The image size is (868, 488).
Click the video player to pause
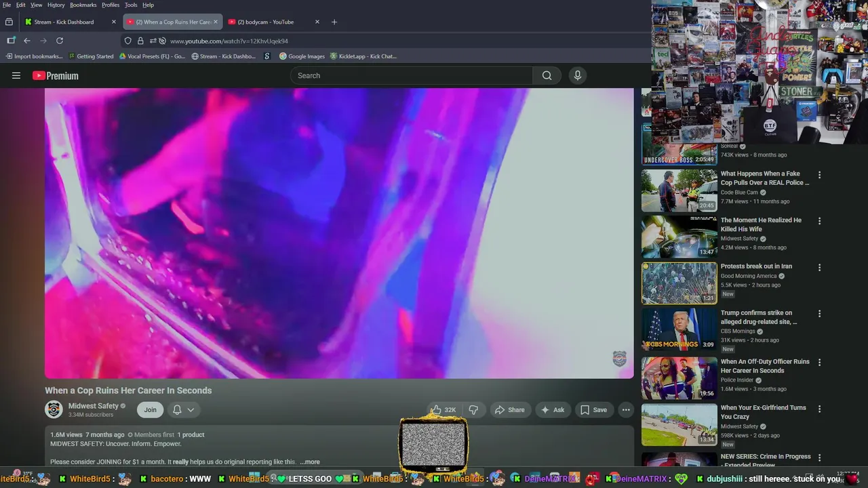pyautogui.click(x=339, y=233)
